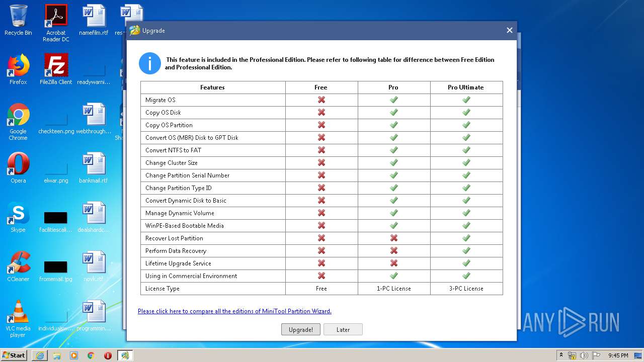Select dealshardc document on desktop
644x362 pixels.
tap(94, 217)
